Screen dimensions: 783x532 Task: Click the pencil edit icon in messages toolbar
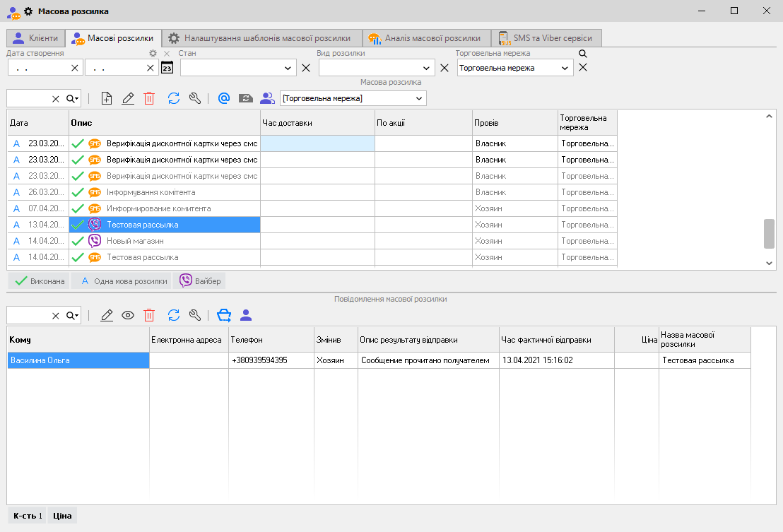tap(107, 315)
